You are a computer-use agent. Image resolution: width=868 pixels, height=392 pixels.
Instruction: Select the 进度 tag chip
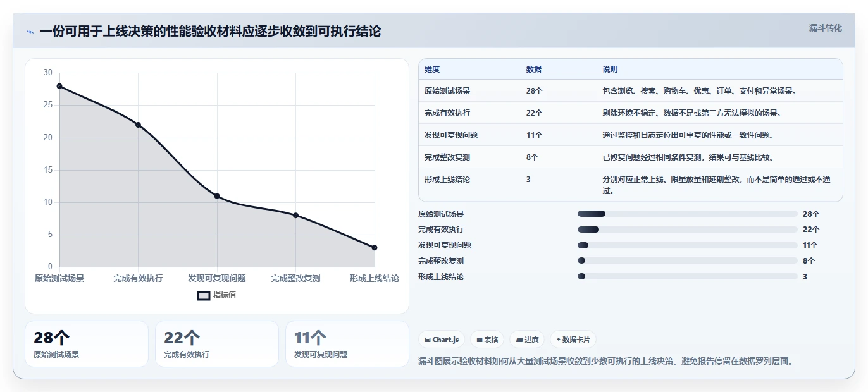[x=527, y=340]
